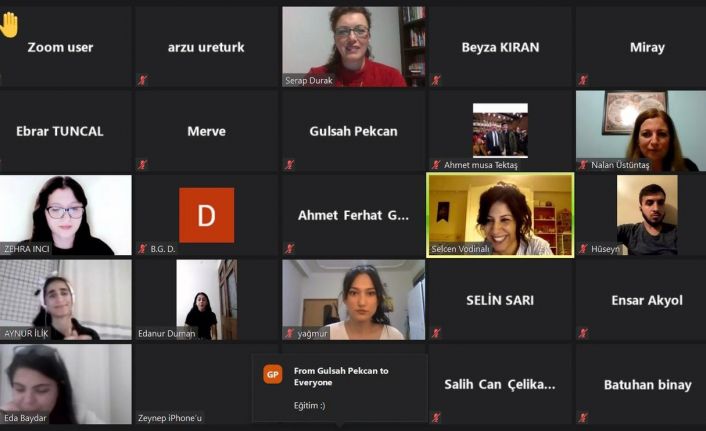Click muted mic icon on Ensar Akyol tile
Image resolution: width=706 pixels, height=431 pixels.
[x=583, y=333]
